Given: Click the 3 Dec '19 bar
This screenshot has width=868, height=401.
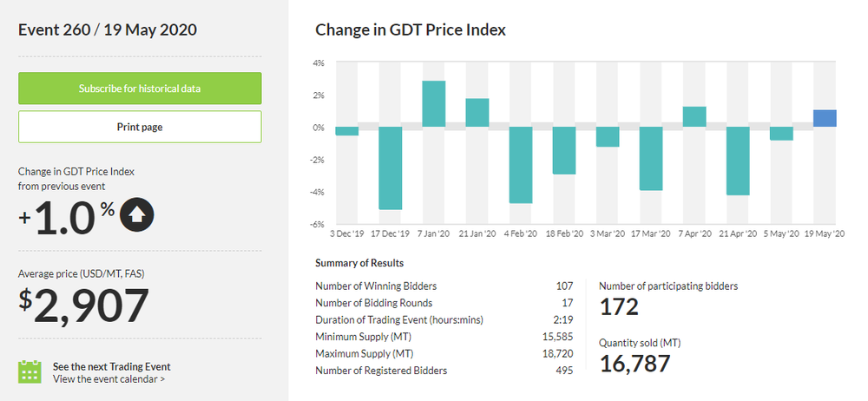Looking at the screenshot, I should coord(347,131).
